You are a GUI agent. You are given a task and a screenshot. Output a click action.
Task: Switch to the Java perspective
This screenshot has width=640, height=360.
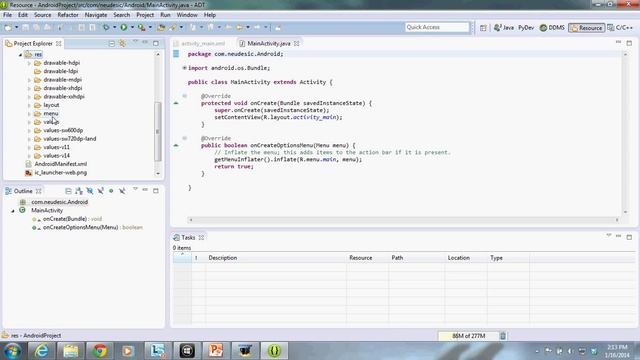(504, 28)
